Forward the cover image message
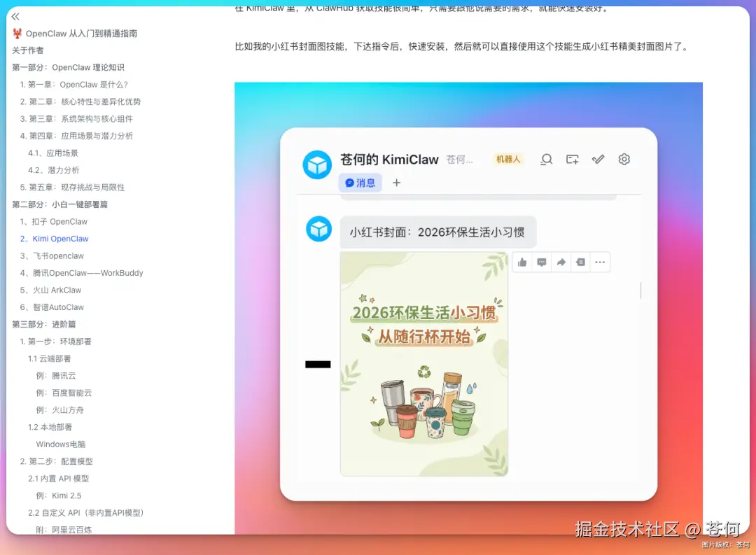This screenshot has width=756, height=555. click(x=561, y=262)
